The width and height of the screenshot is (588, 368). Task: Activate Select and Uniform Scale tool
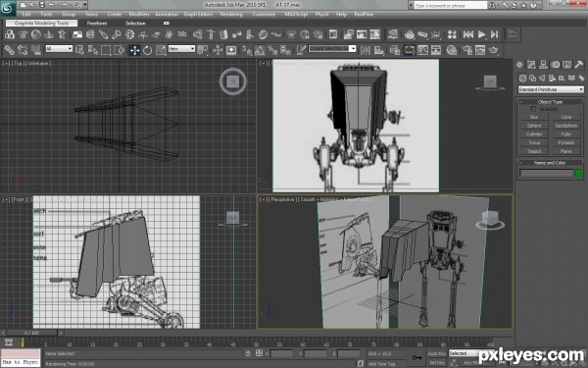coord(161,50)
